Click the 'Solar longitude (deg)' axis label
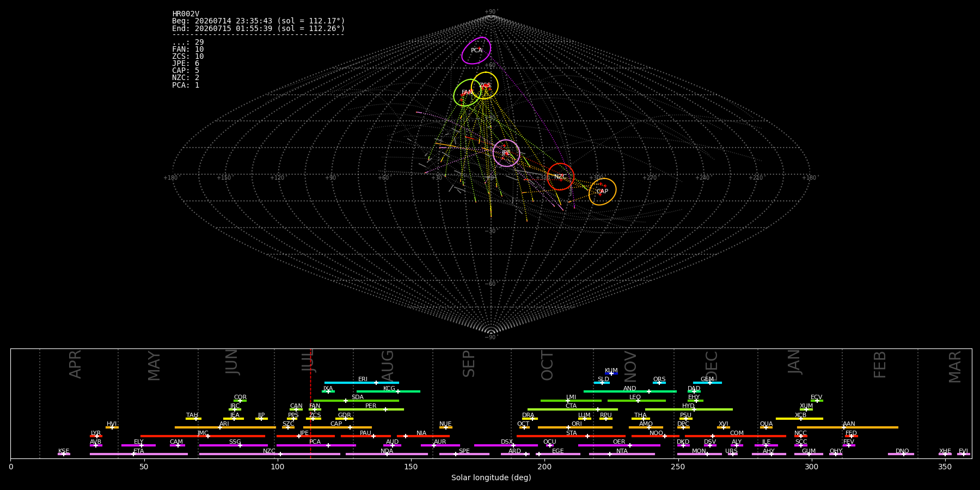The height and width of the screenshot is (490, 980). (x=491, y=477)
